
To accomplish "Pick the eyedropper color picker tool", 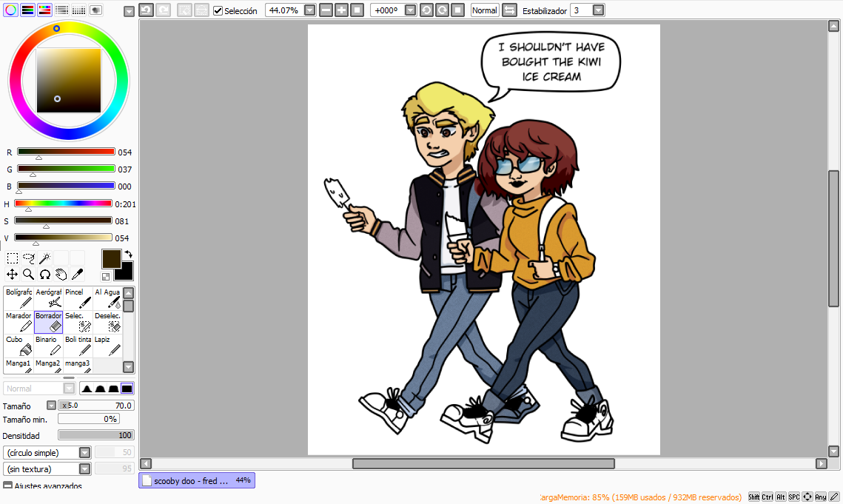I will tap(78, 275).
